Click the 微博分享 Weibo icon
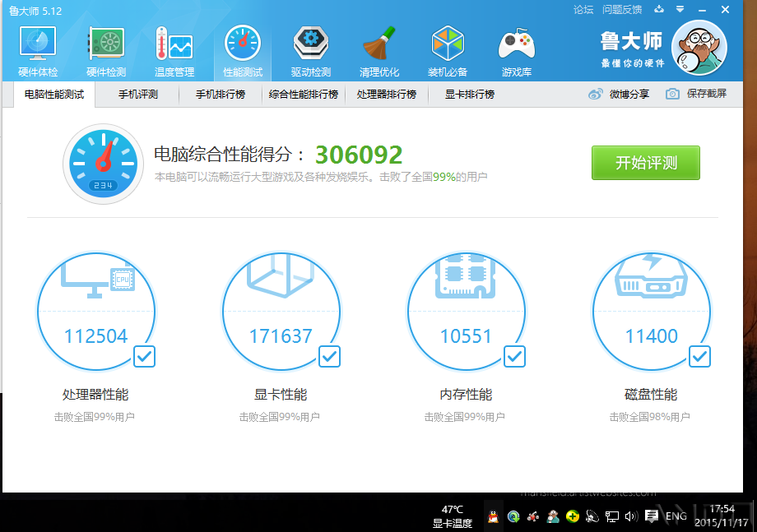Viewport: 757px width, 532px height. pos(595,94)
